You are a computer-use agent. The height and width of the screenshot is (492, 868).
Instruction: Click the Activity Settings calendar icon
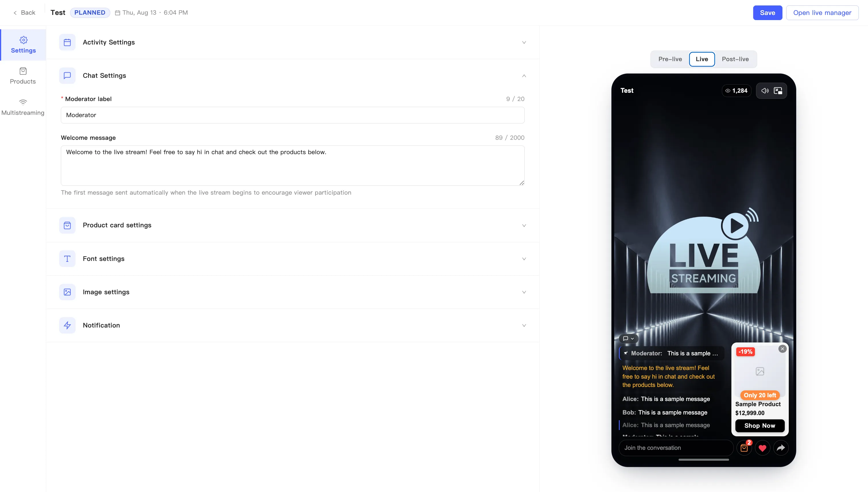67,42
